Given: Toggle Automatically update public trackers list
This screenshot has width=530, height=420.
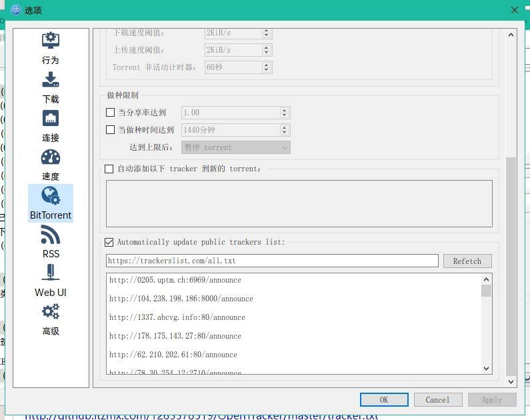Looking at the screenshot, I should (x=109, y=242).
